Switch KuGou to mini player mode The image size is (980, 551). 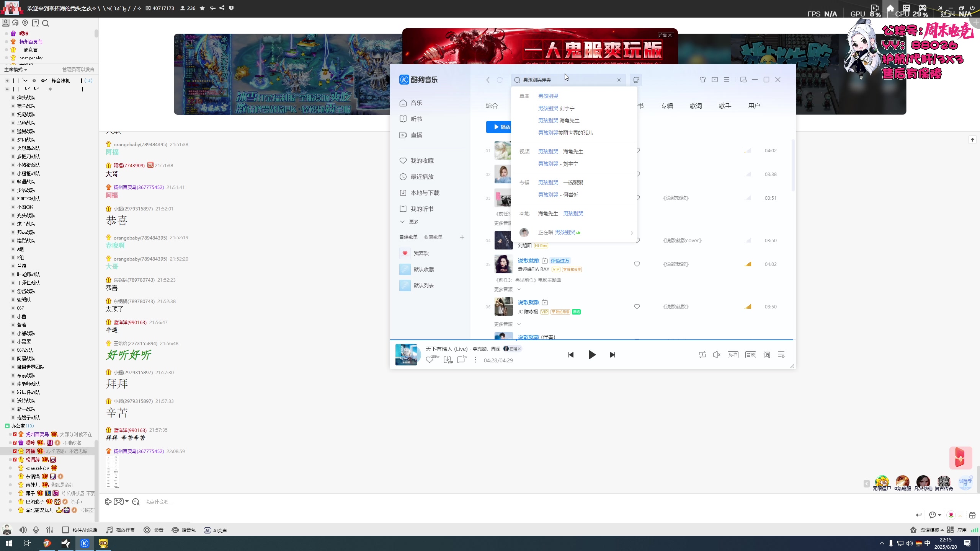point(743,80)
